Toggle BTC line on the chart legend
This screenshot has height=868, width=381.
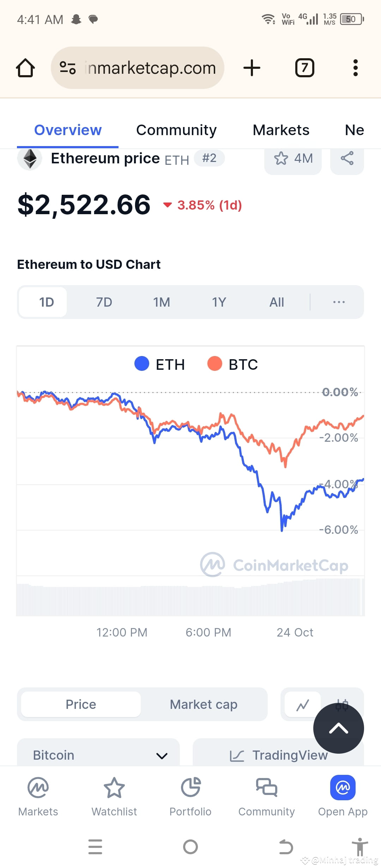coord(233,364)
